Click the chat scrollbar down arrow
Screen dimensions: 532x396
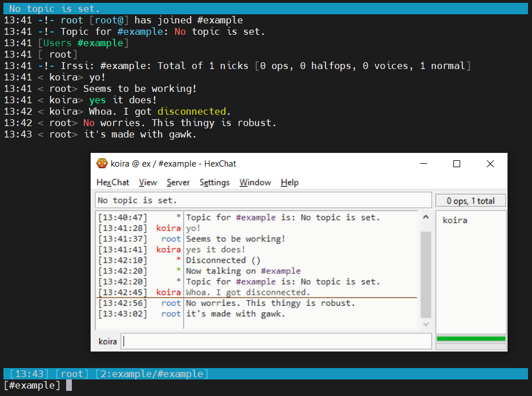tap(425, 324)
